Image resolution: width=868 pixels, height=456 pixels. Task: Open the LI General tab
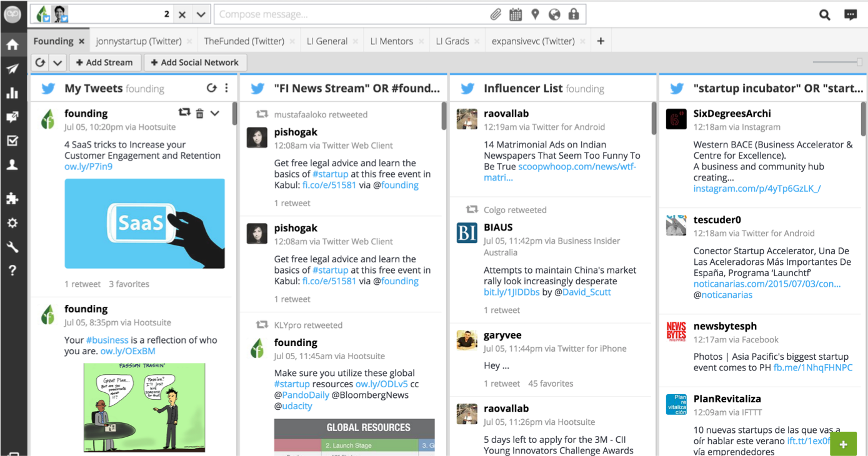tap(327, 41)
